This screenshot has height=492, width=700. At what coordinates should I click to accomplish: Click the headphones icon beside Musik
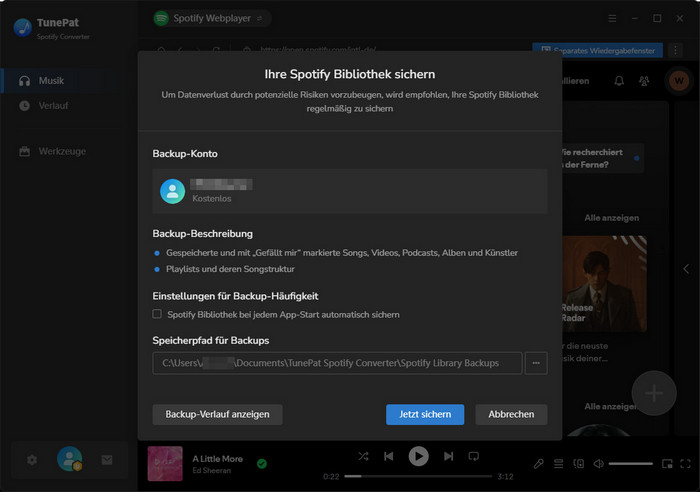coord(25,81)
